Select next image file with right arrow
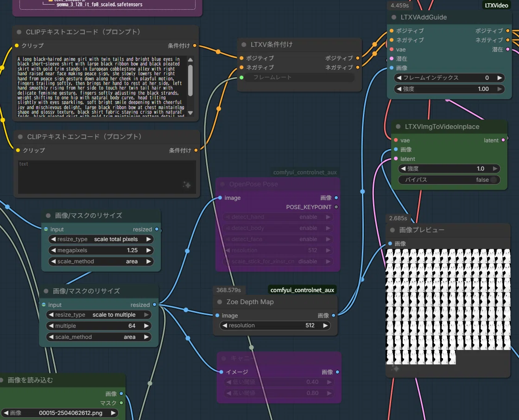 113,413
